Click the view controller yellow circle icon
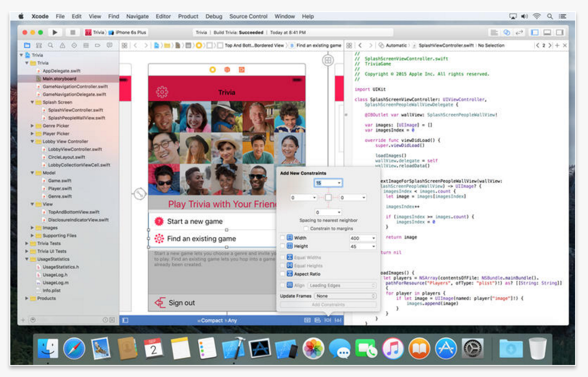 [212, 70]
